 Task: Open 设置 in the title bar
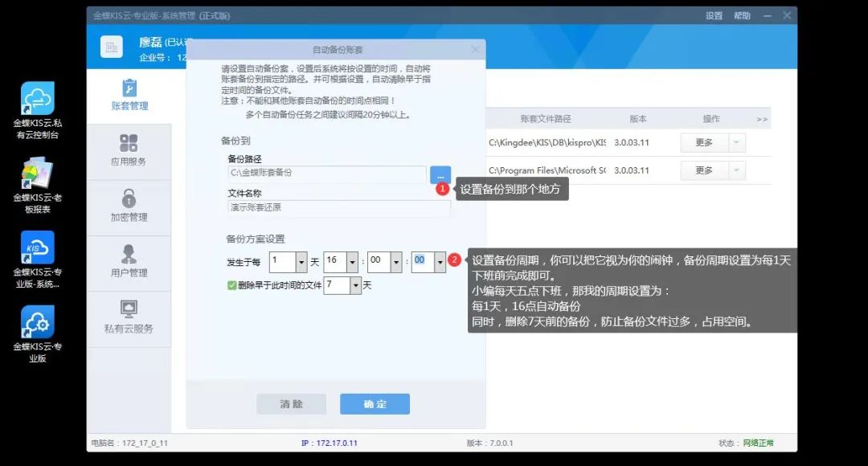(x=714, y=15)
